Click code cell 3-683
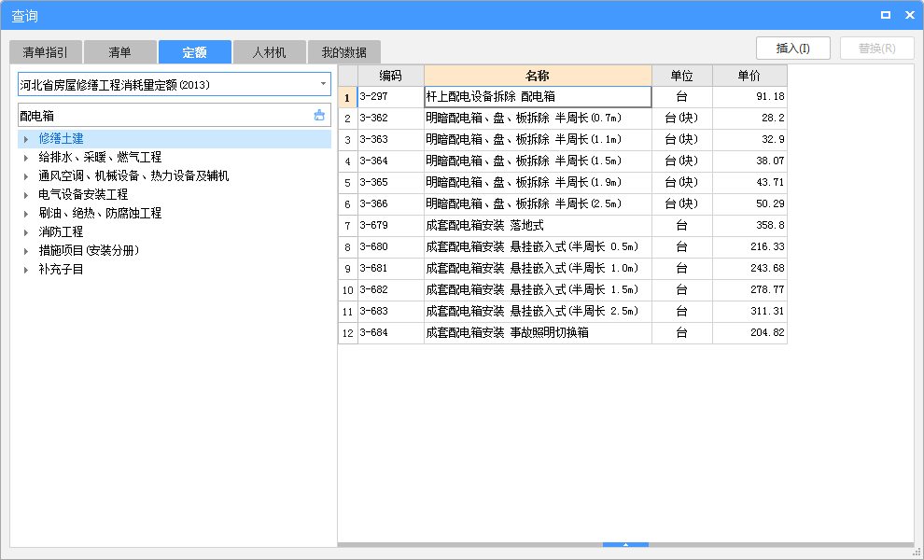 [391, 311]
